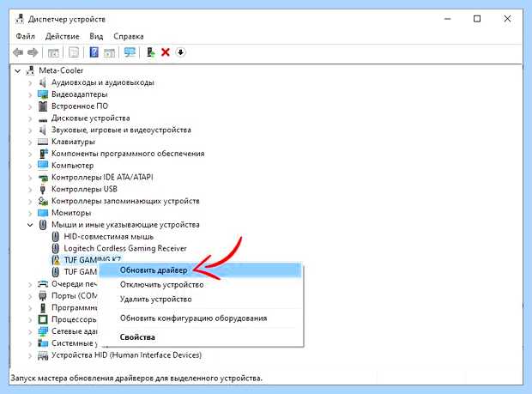Click the Help question-mark toolbar icon
Screen dimensions: 532x394
coord(94,52)
